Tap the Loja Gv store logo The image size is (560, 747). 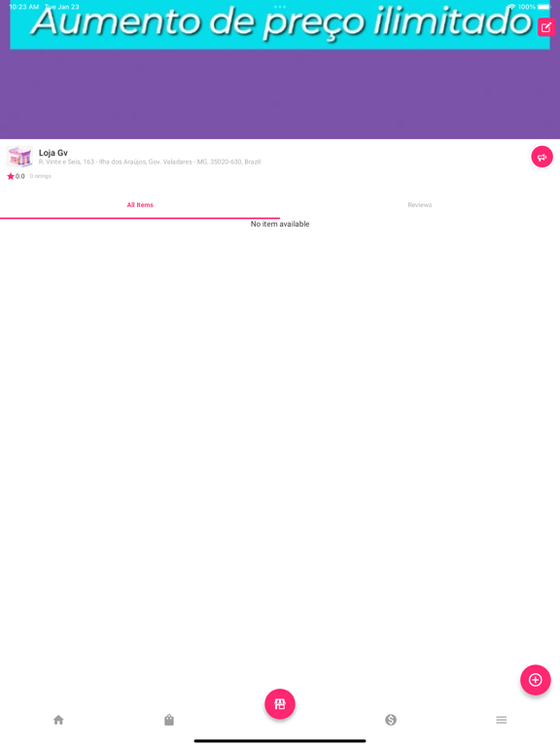[x=19, y=157]
